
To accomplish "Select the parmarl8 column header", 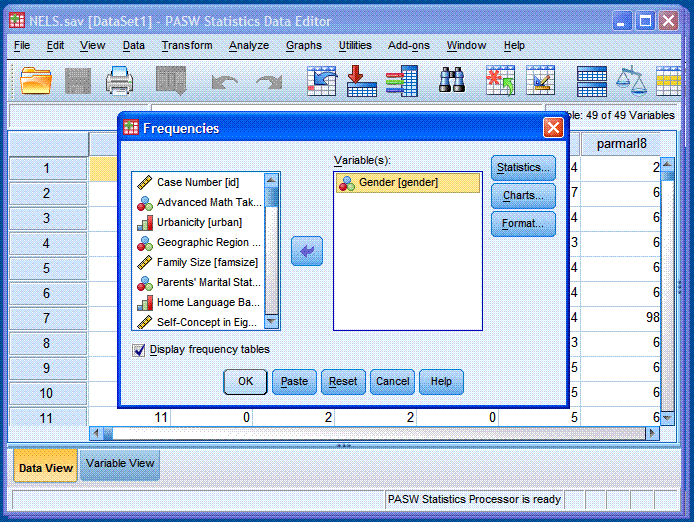I will pos(621,144).
